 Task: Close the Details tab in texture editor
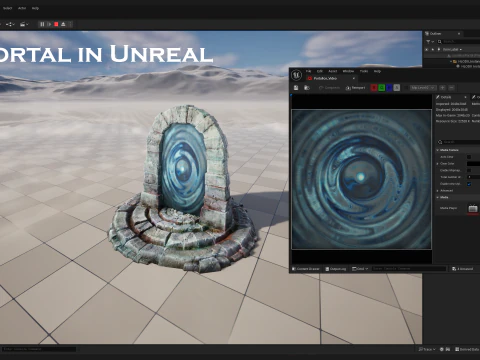pos(465,97)
